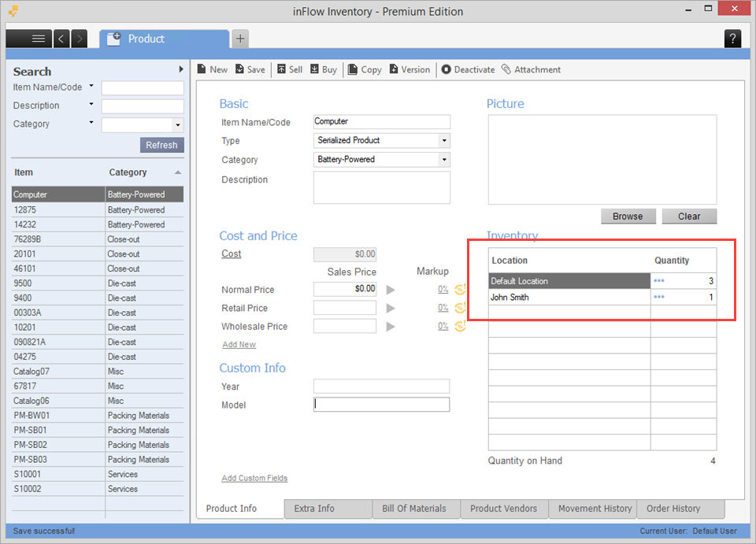Click the Refresh button
The image size is (756, 544).
(x=162, y=145)
